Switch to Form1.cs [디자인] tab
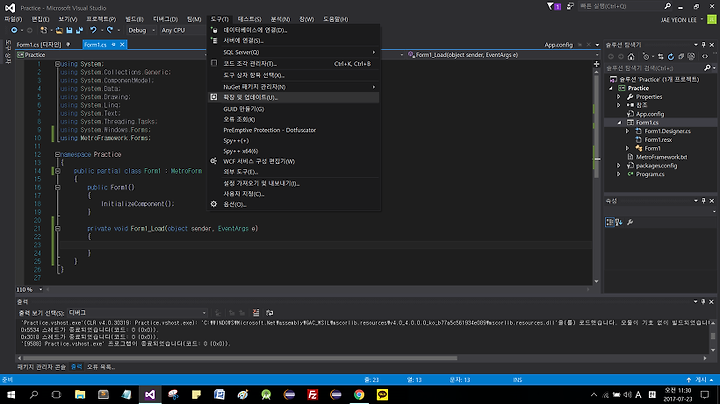 point(39,45)
